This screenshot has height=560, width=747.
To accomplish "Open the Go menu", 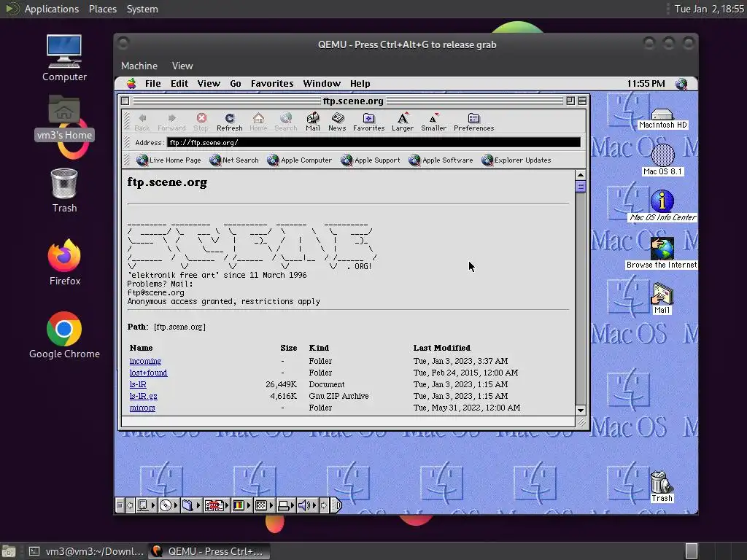I will 236,84.
